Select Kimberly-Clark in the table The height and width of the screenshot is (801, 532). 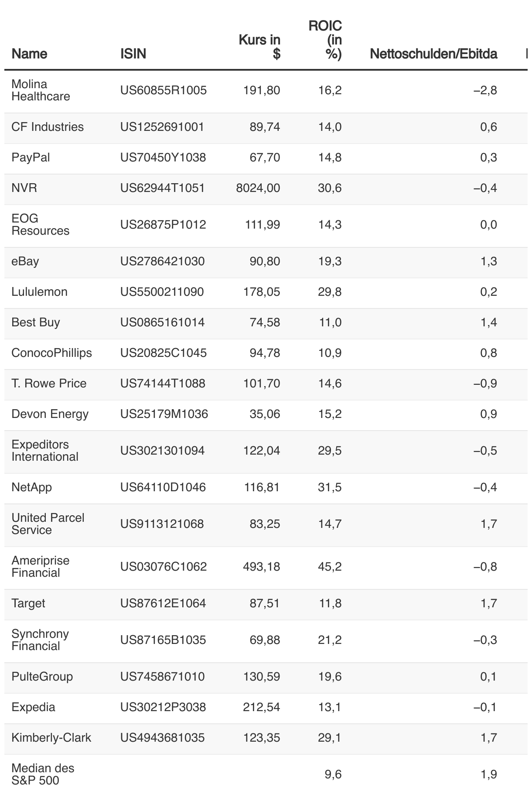coord(51,738)
